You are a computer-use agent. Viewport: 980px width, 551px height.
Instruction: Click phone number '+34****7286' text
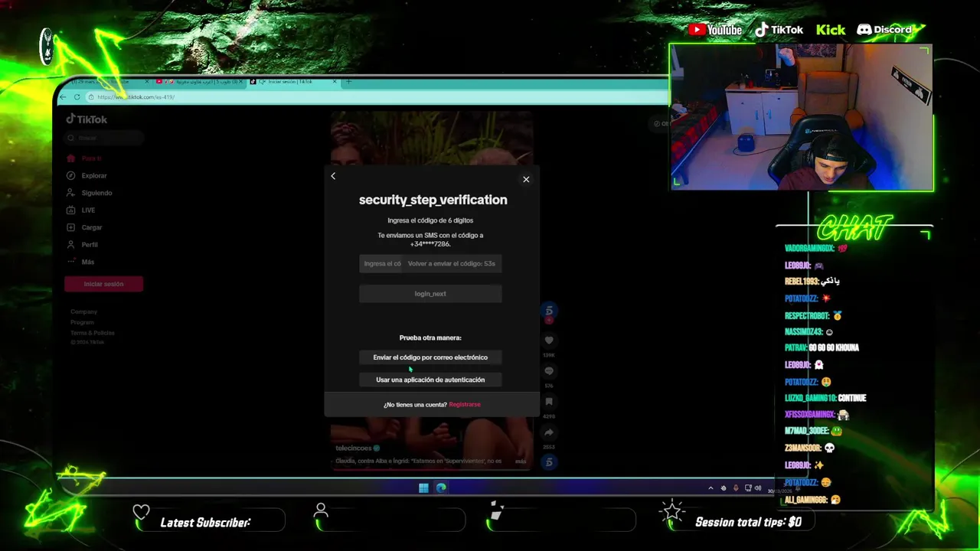click(430, 244)
